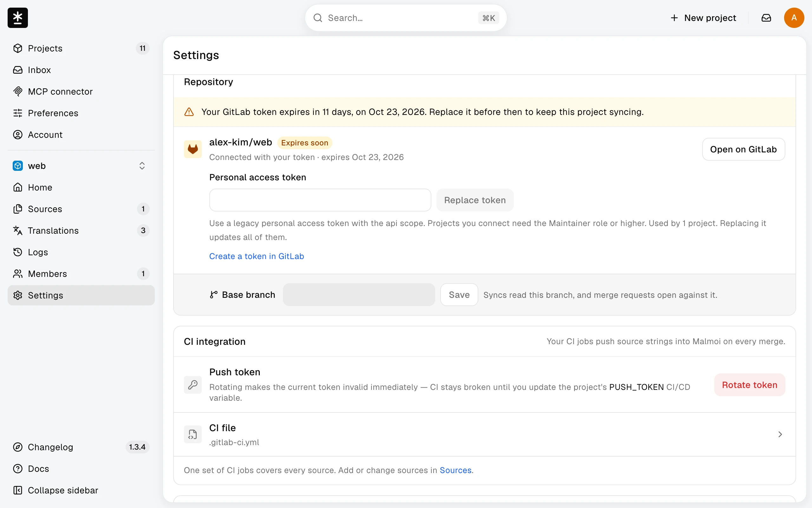
Task: Click the Translations count badge 3
Action: coord(143,231)
